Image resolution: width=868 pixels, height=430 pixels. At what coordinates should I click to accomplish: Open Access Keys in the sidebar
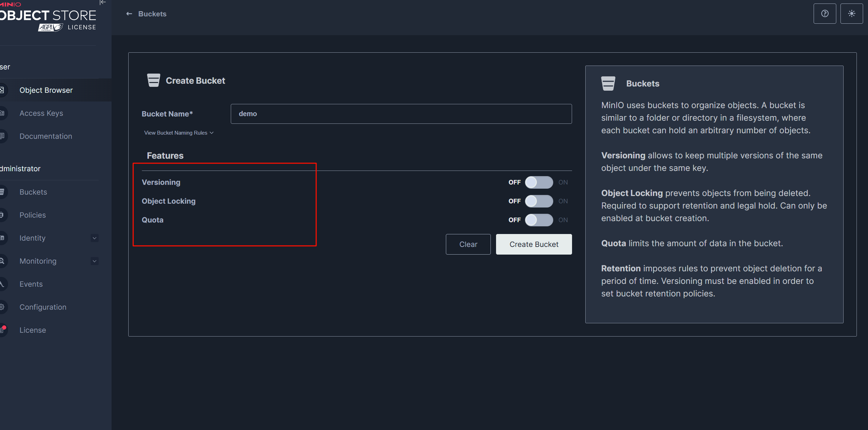pyautogui.click(x=56, y=113)
